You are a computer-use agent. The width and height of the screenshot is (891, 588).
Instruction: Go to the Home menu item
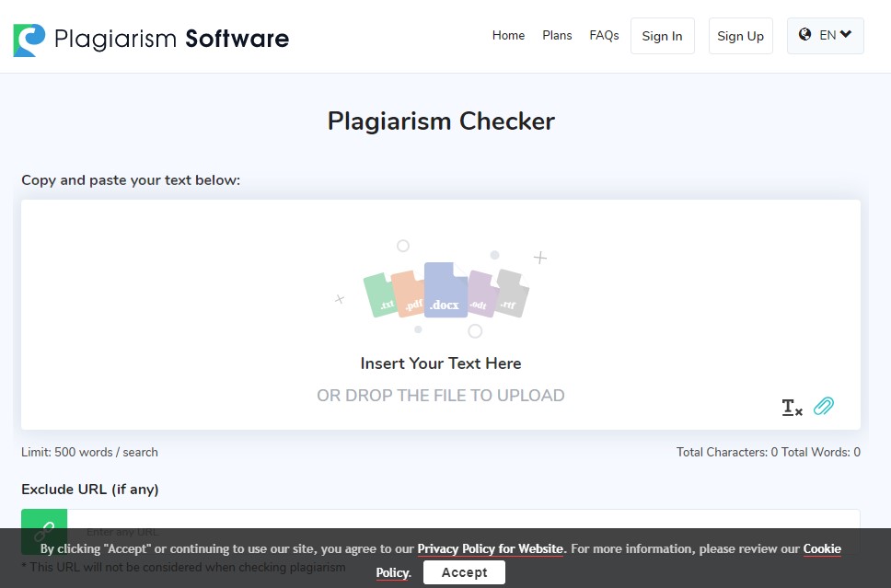508,35
